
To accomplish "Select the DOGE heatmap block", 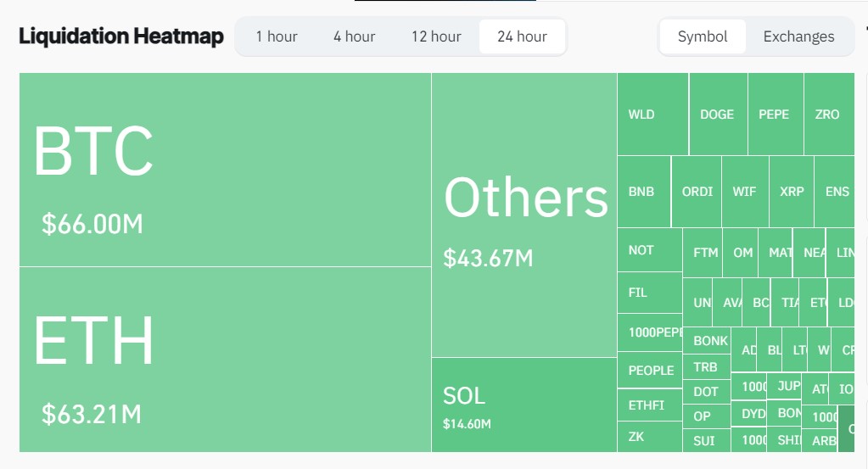I will pyautogui.click(x=717, y=114).
